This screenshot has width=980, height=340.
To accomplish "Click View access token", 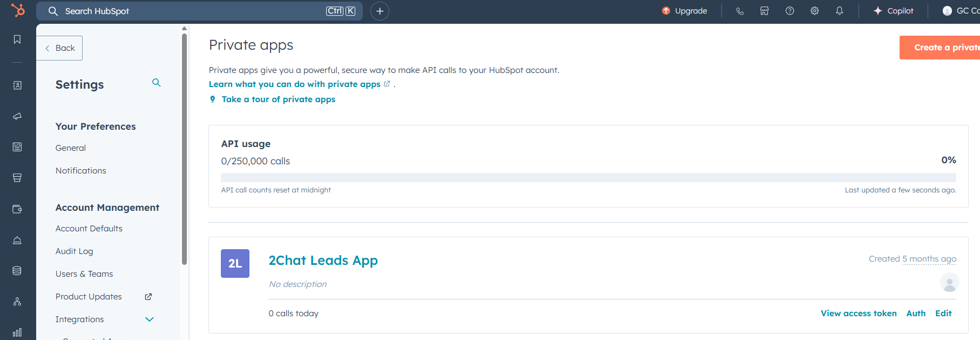I will point(859,314).
